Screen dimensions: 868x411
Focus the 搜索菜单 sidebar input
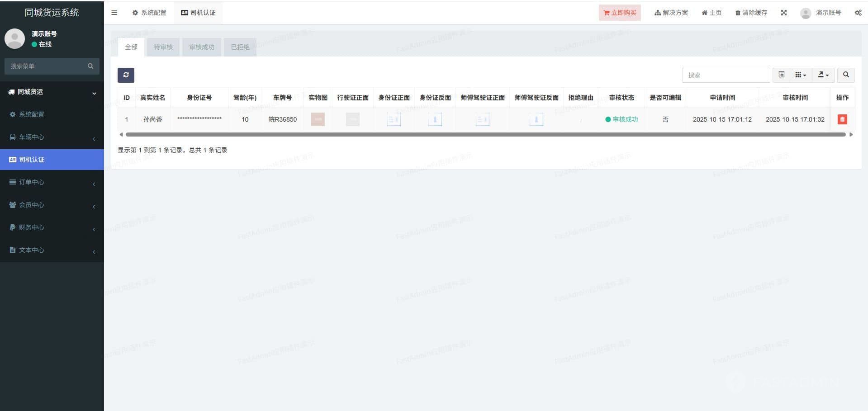click(x=45, y=66)
